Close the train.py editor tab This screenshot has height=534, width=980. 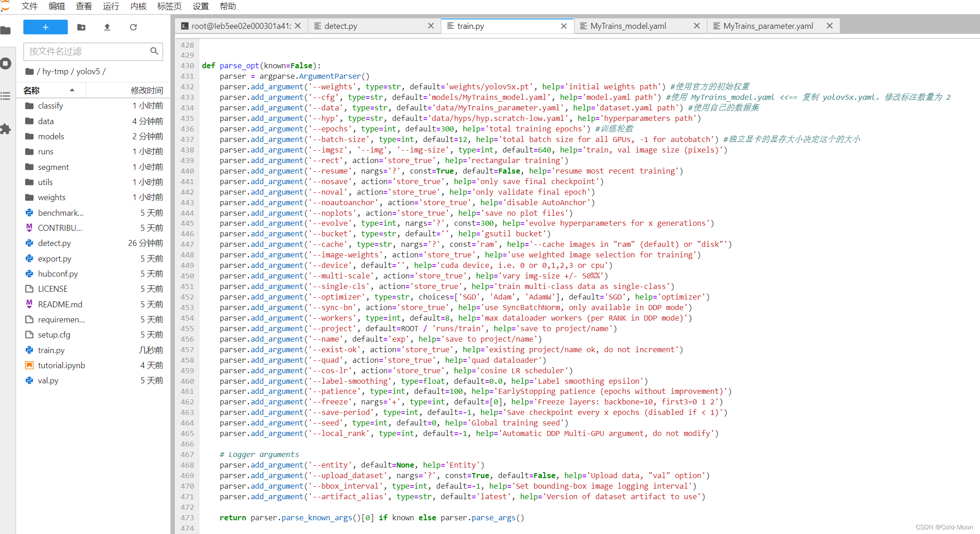[x=563, y=26]
